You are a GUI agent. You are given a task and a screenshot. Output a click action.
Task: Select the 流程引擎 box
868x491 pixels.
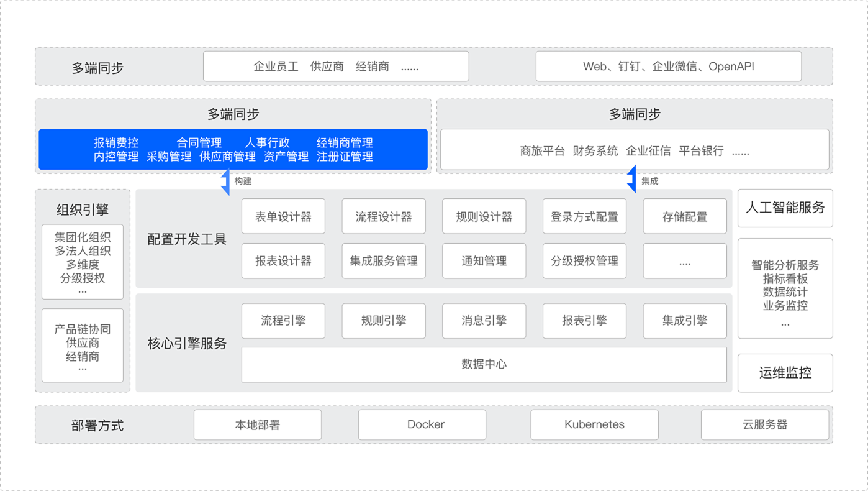tap(283, 321)
